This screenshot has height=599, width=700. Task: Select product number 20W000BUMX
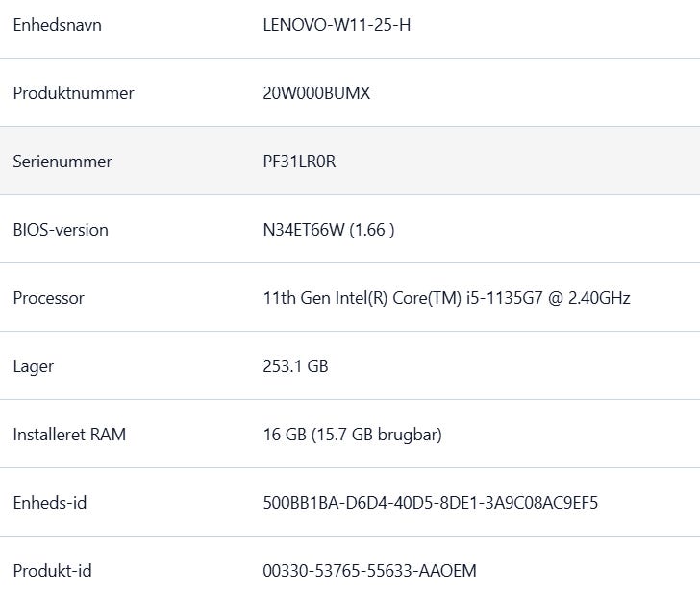click(x=316, y=93)
